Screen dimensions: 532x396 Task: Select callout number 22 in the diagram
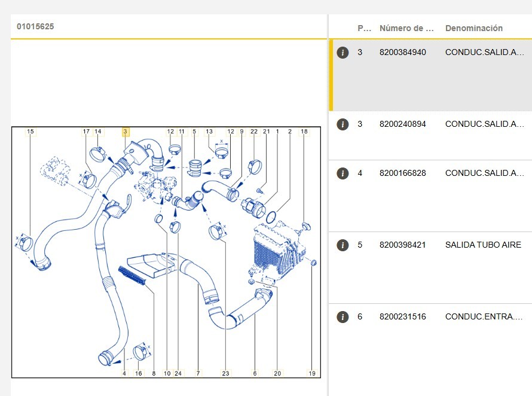pos(254,132)
